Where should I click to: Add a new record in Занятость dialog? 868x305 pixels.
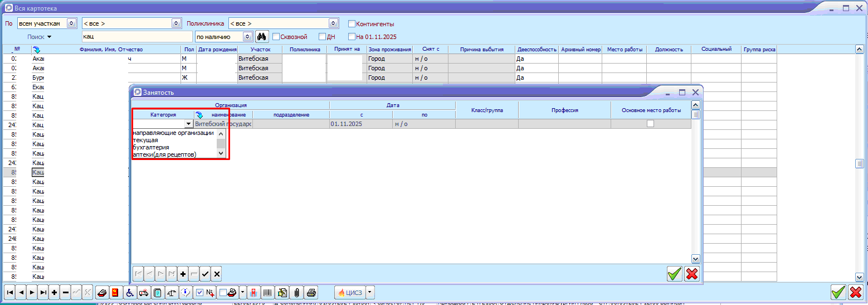183,274
